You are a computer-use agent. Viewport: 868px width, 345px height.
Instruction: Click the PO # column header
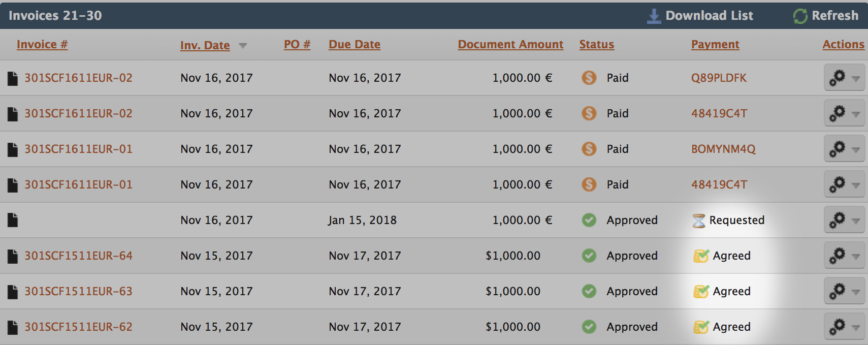pos(297,45)
